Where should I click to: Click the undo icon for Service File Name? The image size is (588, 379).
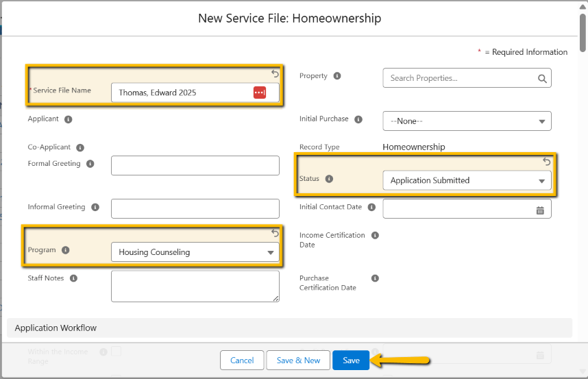275,73
